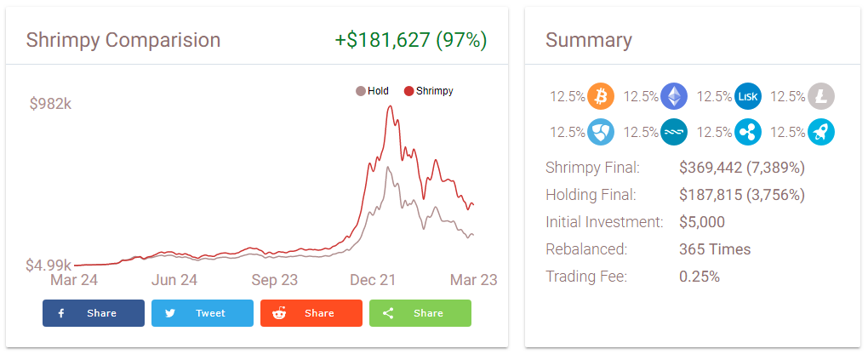Viewport: 868px width, 354px height.
Task: Click the 12.5% next to Ripple
Action: (x=715, y=133)
